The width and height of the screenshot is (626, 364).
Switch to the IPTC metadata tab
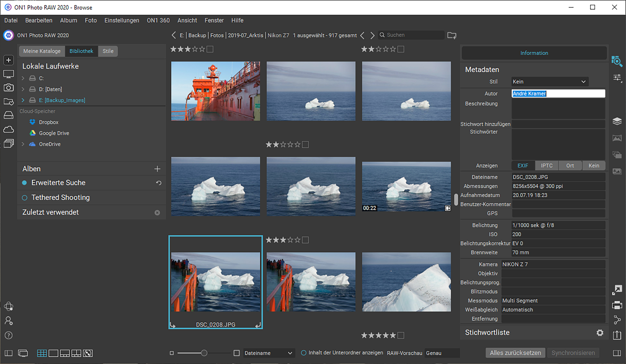click(547, 166)
